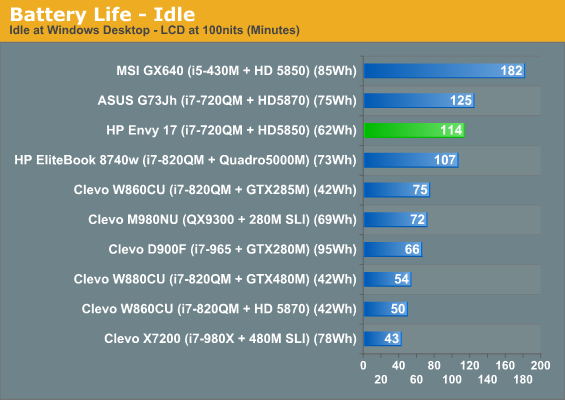The height and width of the screenshot is (400, 565).
Task: Select the HP Envy 17 (62Wh) label
Action: pos(231,130)
